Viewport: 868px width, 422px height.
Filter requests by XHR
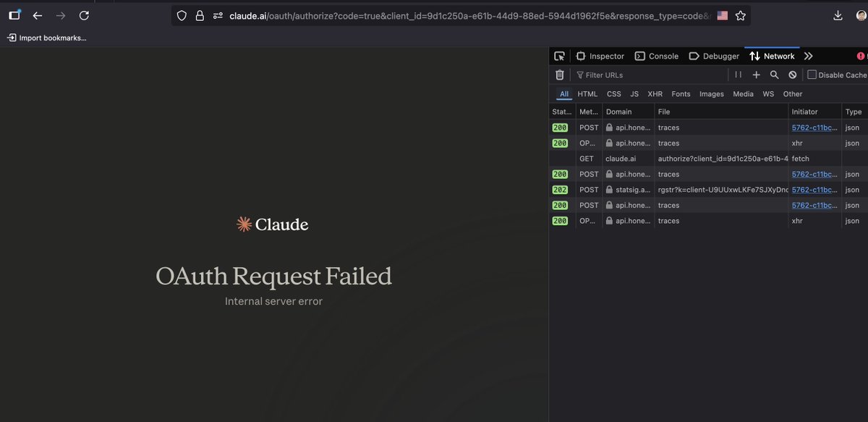coord(655,93)
